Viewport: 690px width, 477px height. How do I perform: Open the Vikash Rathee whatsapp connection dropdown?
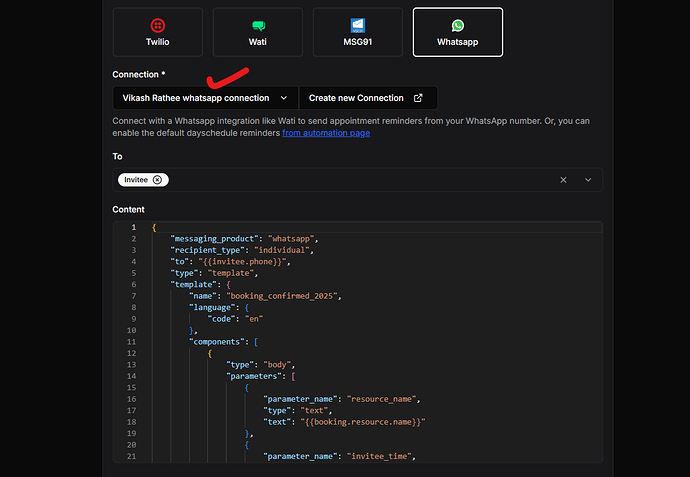(206, 98)
